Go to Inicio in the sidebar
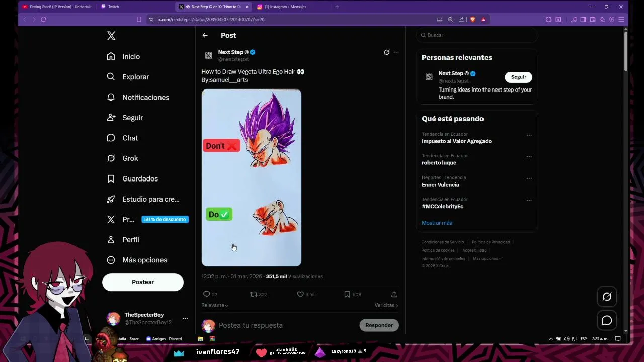The height and width of the screenshot is (362, 644). pos(123,57)
